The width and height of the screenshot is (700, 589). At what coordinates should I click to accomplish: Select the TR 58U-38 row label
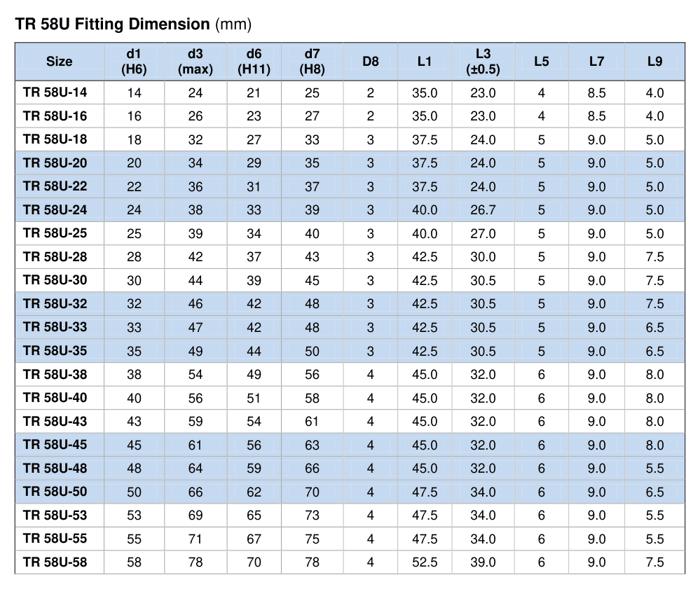(55, 374)
